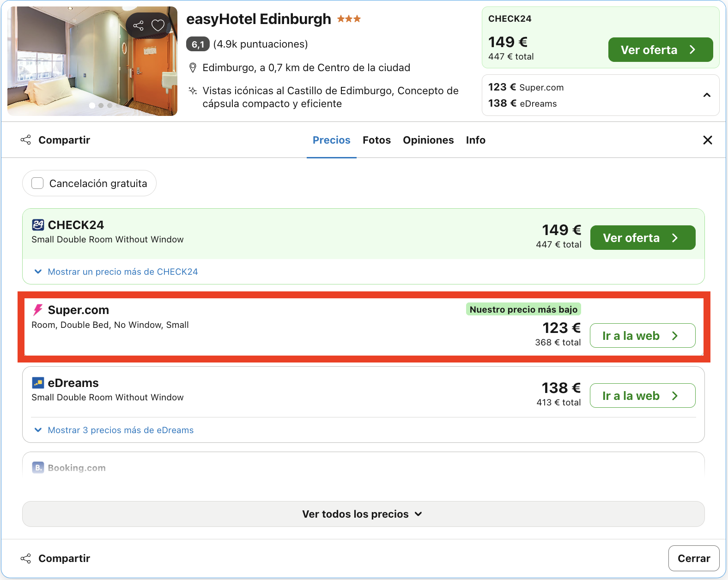This screenshot has width=728, height=580.
Task: Click the Booking.com logo icon
Action: pos(38,467)
